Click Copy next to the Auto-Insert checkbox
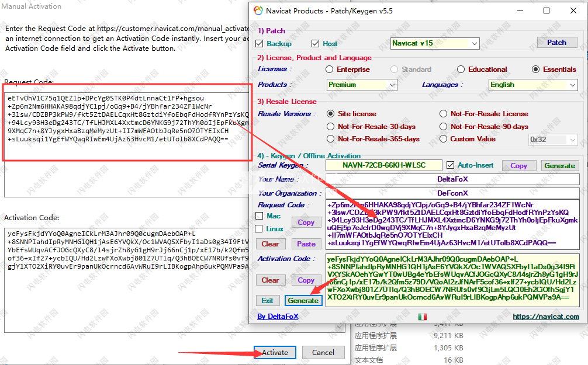Viewport: 588px width, 365px height. 518,166
